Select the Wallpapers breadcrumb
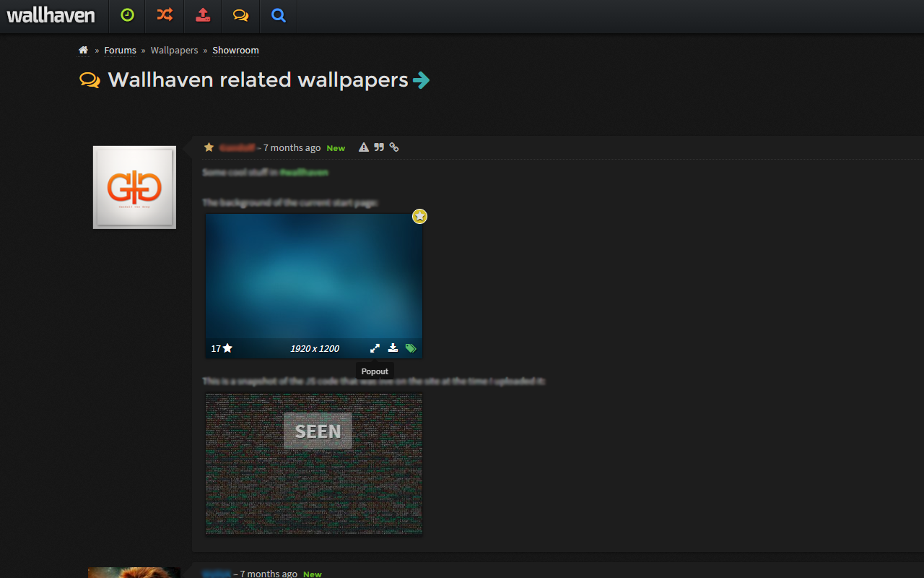Screen dimensions: 924x578 174,51
